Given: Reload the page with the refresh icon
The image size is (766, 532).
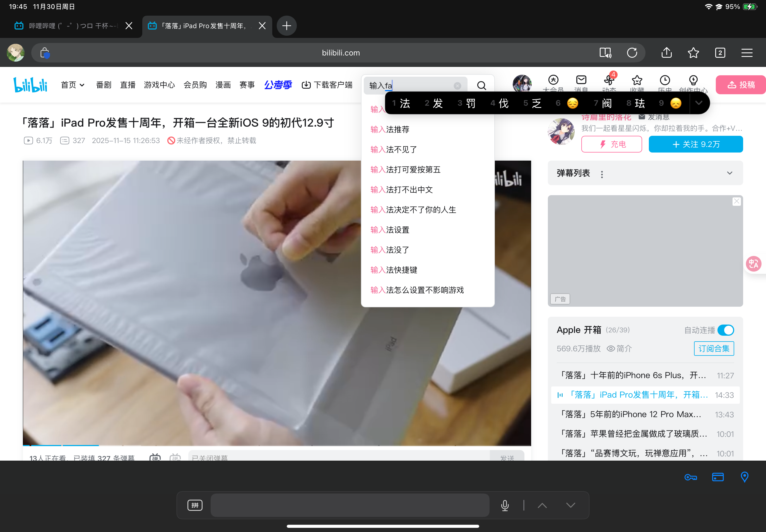Looking at the screenshot, I should tap(632, 53).
